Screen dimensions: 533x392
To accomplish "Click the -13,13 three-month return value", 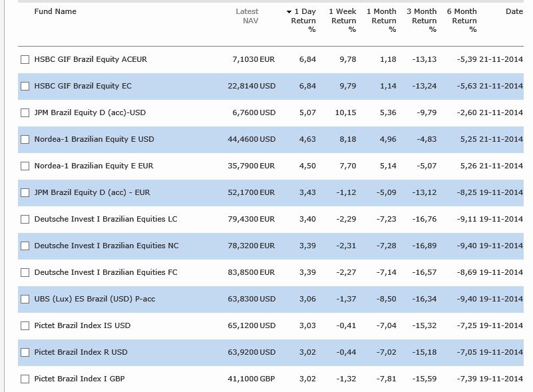I will coord(425,59).
